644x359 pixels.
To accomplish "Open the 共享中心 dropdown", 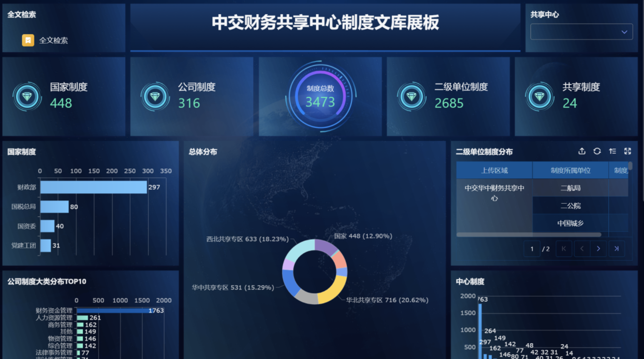I will pos(581,32).
